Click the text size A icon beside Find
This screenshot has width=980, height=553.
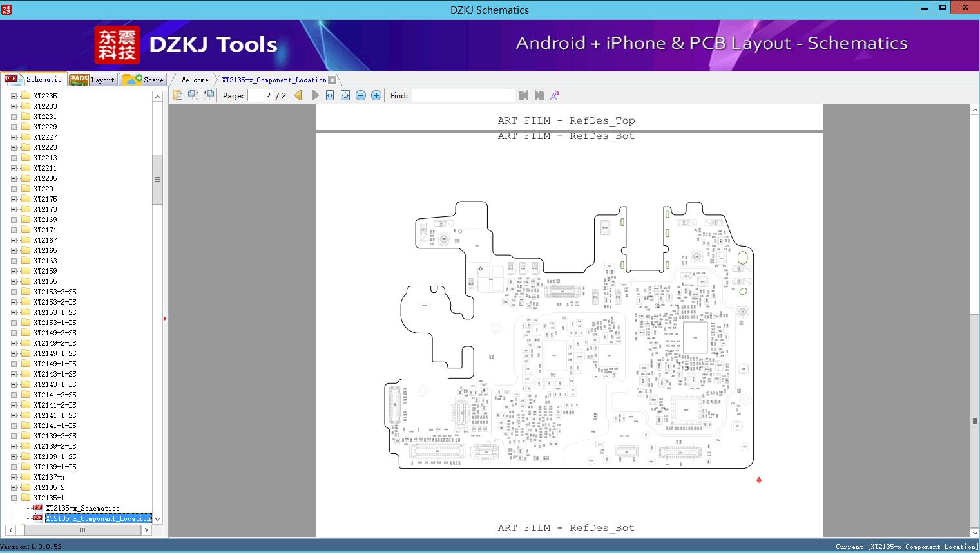(x=554, y=95)
